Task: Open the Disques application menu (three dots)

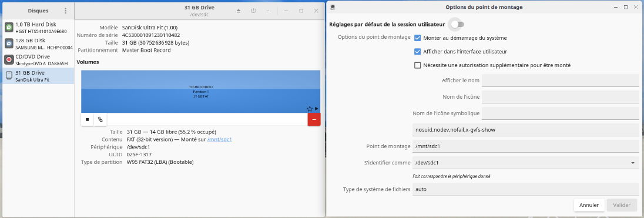Action: pyautogui.click(x=65, y=11)
